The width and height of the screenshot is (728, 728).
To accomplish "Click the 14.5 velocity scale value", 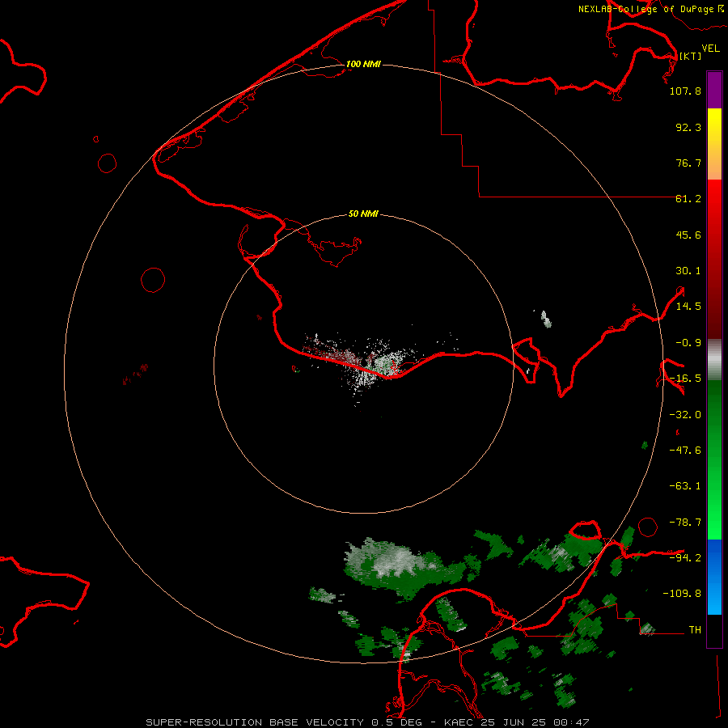I will point(688,307).
